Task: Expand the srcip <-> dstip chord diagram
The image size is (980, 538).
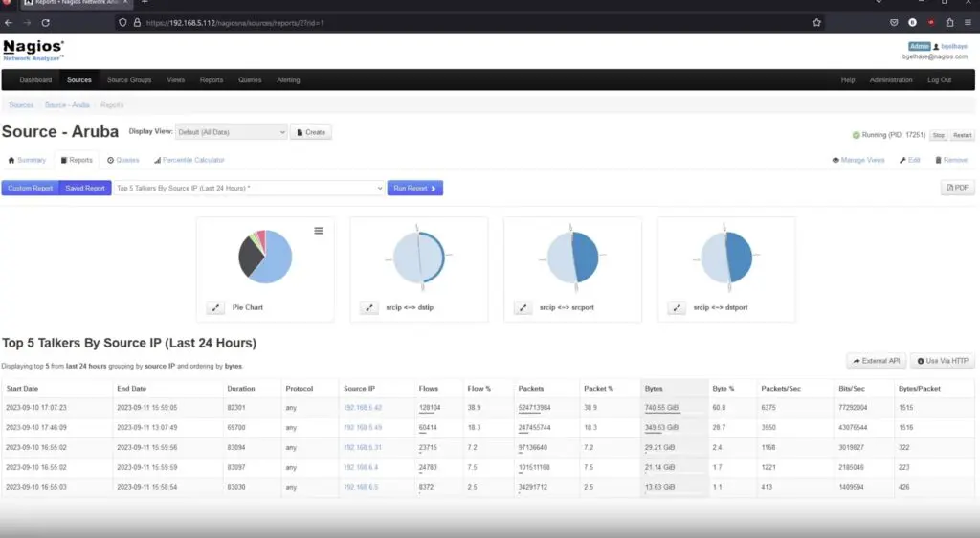Action: (x=368, y=307)
